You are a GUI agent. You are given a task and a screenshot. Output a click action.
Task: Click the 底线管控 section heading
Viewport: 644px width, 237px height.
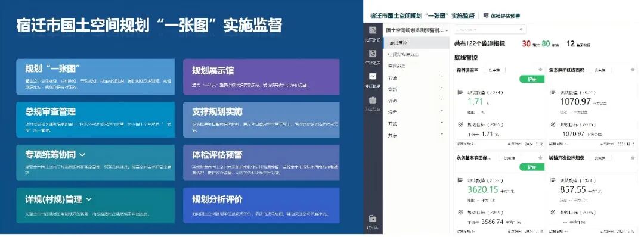coord(466,58)
